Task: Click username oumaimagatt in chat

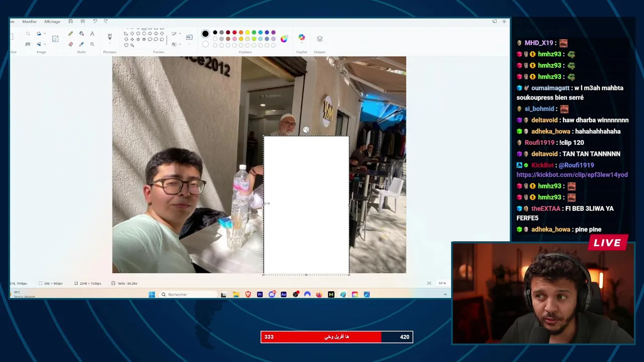Action: [x=550, y=88]
